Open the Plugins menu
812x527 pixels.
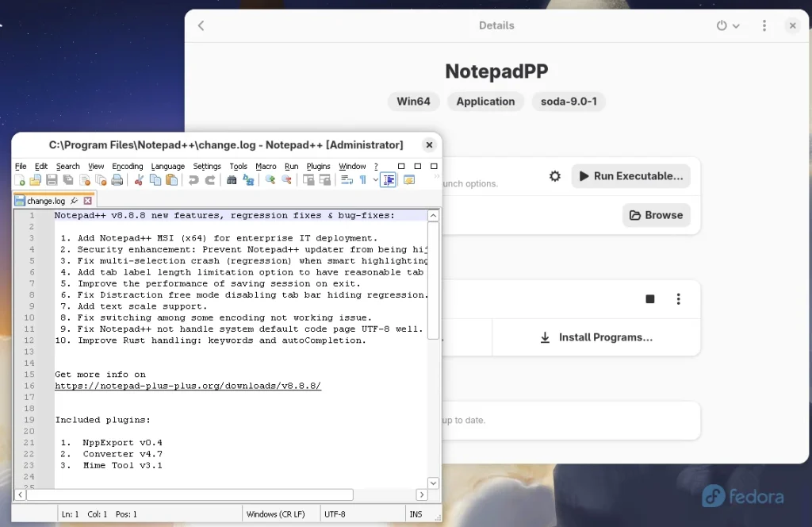pos(318,167)
